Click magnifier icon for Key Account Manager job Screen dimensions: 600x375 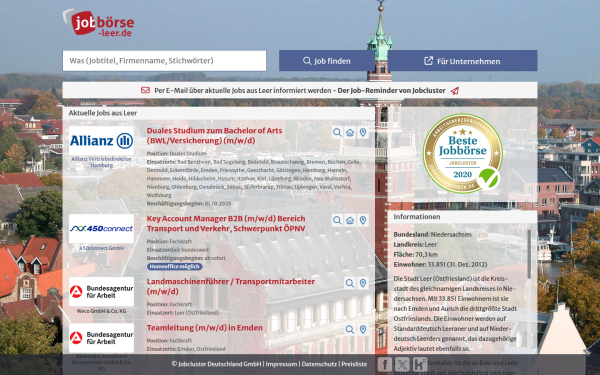click(x=337, y=220)
